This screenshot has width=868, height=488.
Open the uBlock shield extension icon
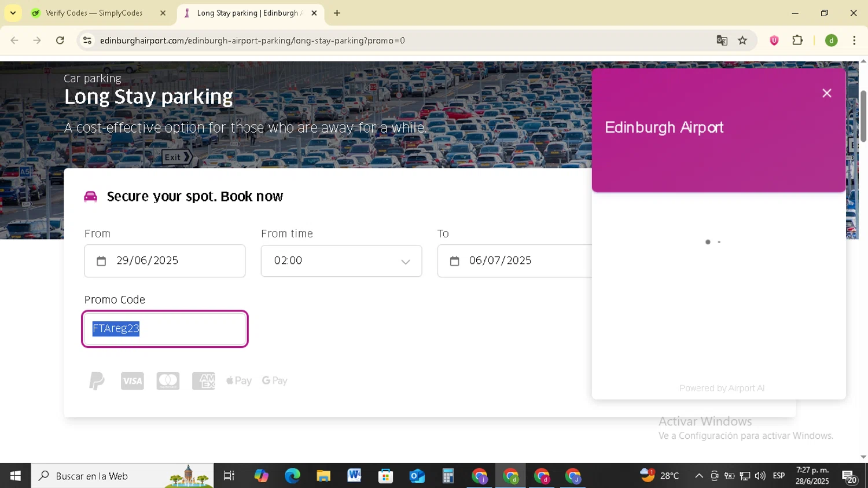(x=774, y=41)
